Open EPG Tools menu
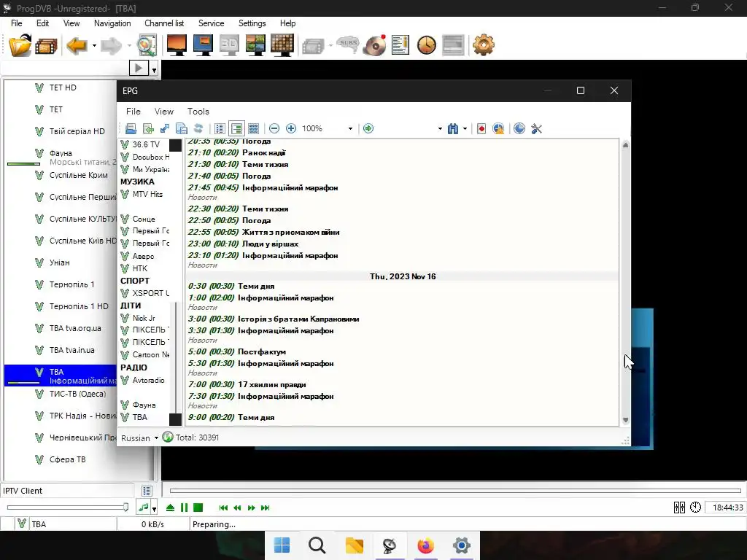The image size is (747, 560). [198, 112]
